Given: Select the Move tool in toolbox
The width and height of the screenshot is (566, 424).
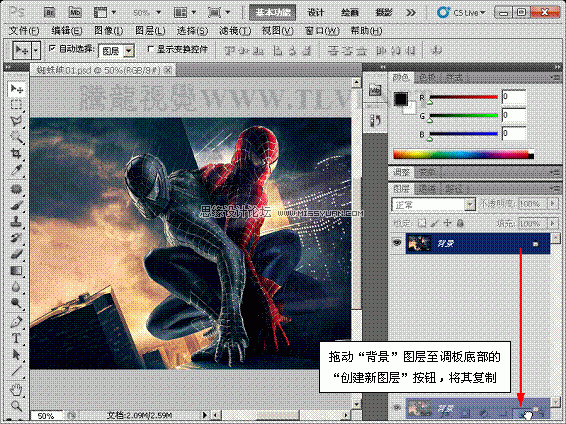Looking at the screenshot, I should [x=16, y=89].
